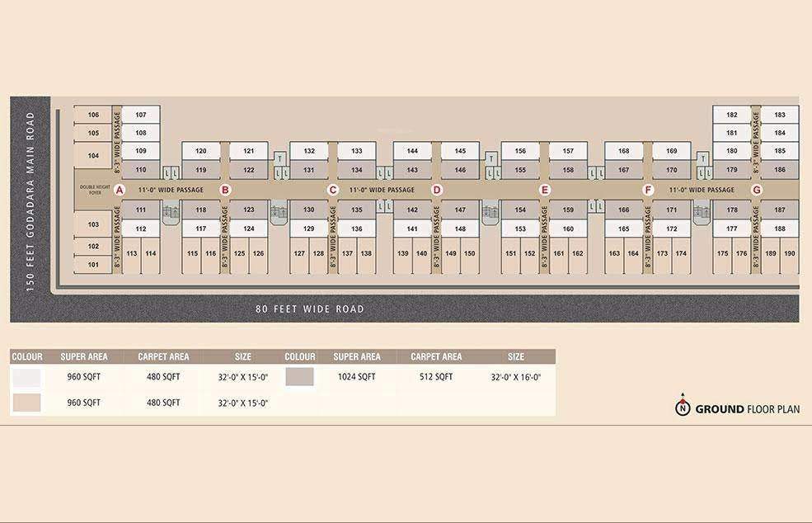
Task: Click the red circle marker A
Action: click(x=120, y=189)
